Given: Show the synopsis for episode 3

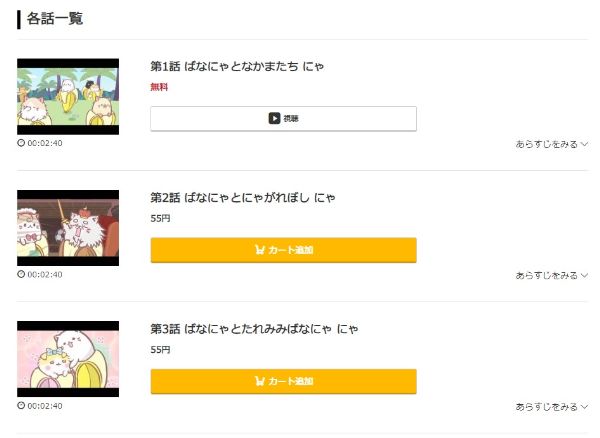Looking at the screenshot, I should [551, 407].
